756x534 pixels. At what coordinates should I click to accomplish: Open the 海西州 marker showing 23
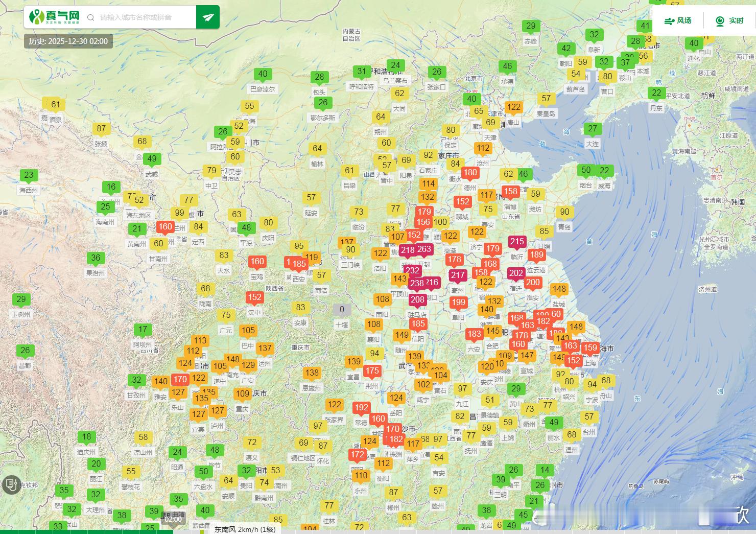click(x=29, y=176)
